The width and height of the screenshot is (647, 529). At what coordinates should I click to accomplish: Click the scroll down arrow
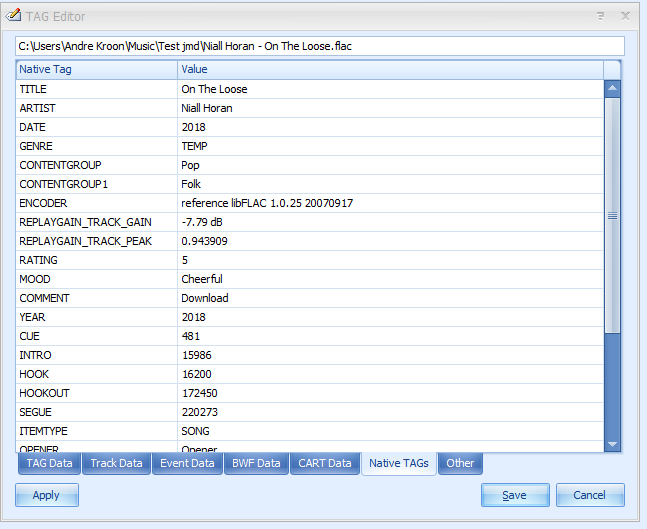coord(612,443)
